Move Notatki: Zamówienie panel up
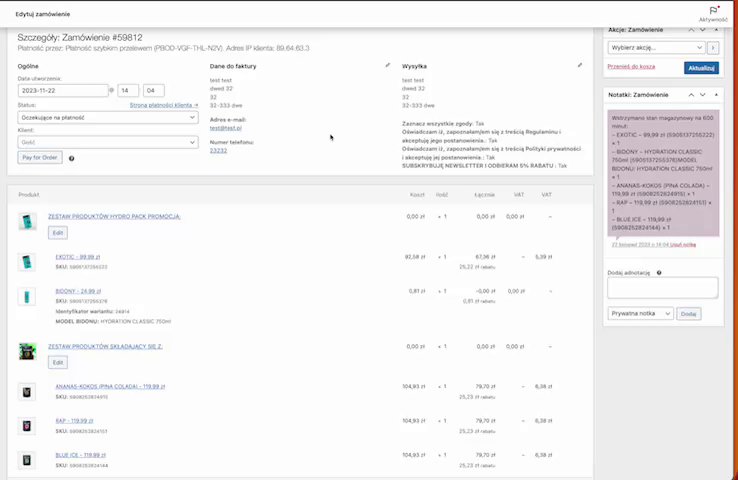The image size is (738, 480). click(691, 95)
